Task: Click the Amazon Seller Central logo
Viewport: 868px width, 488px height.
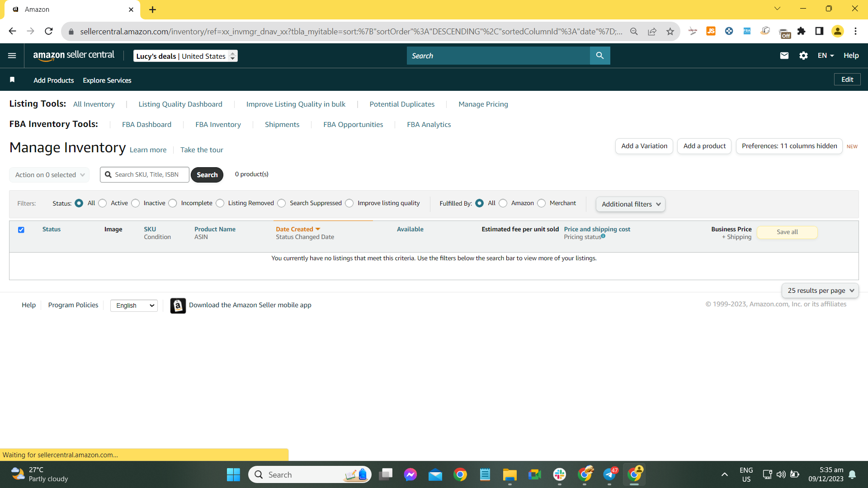Action: pyautogui.click(x=74, y=56)
